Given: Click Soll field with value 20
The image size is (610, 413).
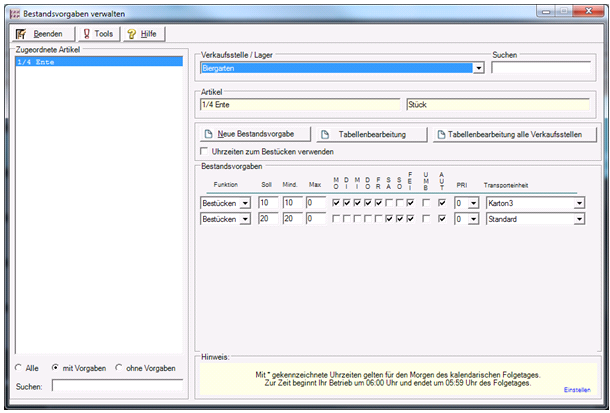Looking at the screenshot, I should coord(268,219).
